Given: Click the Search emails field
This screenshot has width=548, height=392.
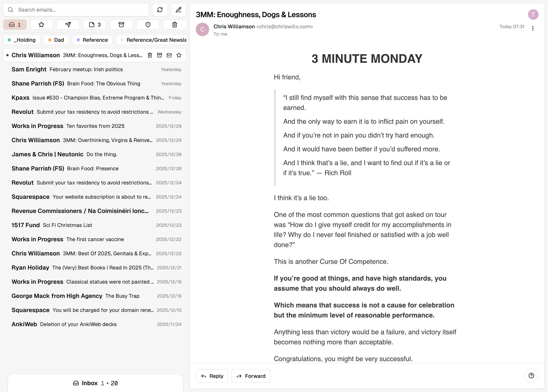Looking at the screenshot, I should (x=80, y=10).
